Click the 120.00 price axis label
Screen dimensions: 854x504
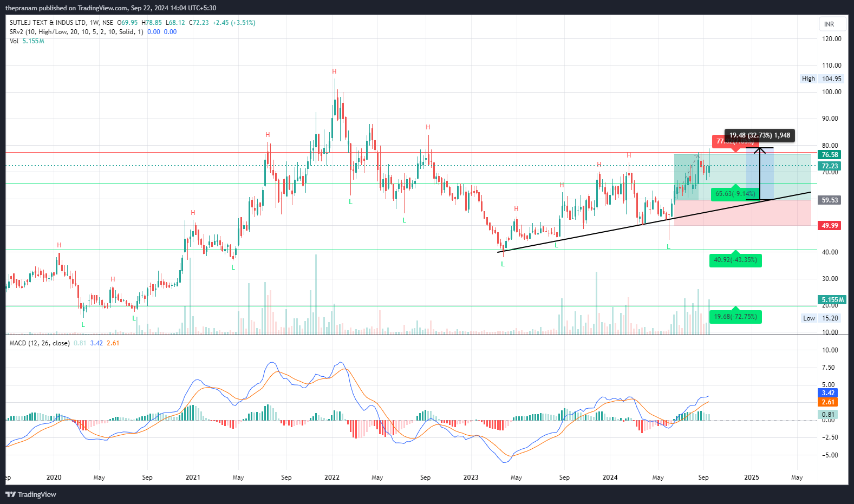point(832,39)
